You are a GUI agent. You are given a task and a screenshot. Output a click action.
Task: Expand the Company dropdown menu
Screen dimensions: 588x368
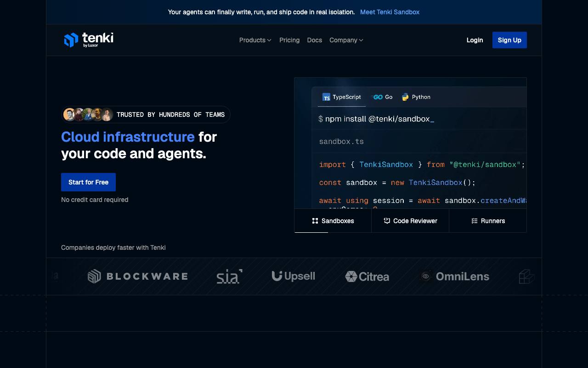[x=346, y=40]
